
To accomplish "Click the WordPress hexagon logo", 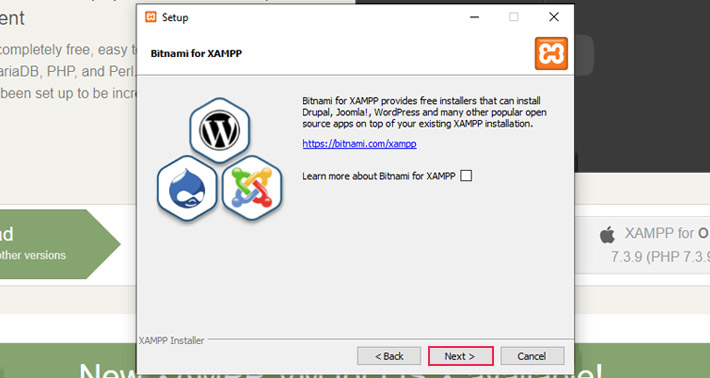I will click(220, 130).
